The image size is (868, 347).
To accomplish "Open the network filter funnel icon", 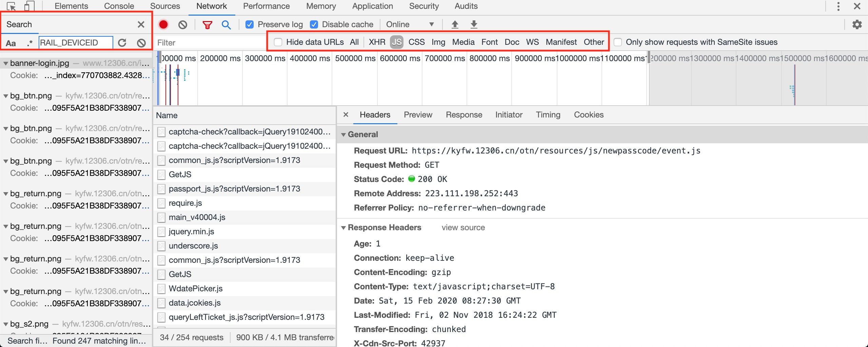I will click(x=208, y=24).
